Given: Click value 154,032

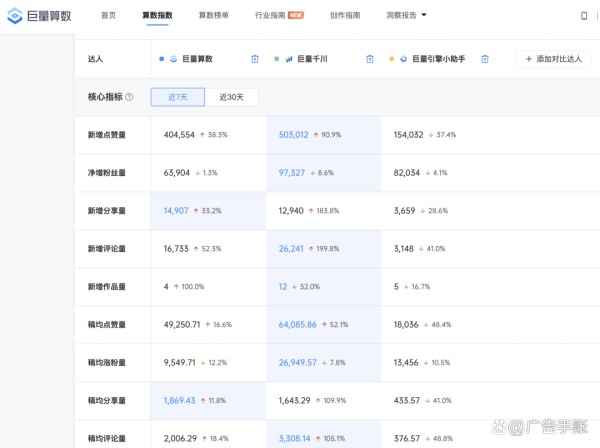Looking at the screenshot, I should (x=408, y=135).
